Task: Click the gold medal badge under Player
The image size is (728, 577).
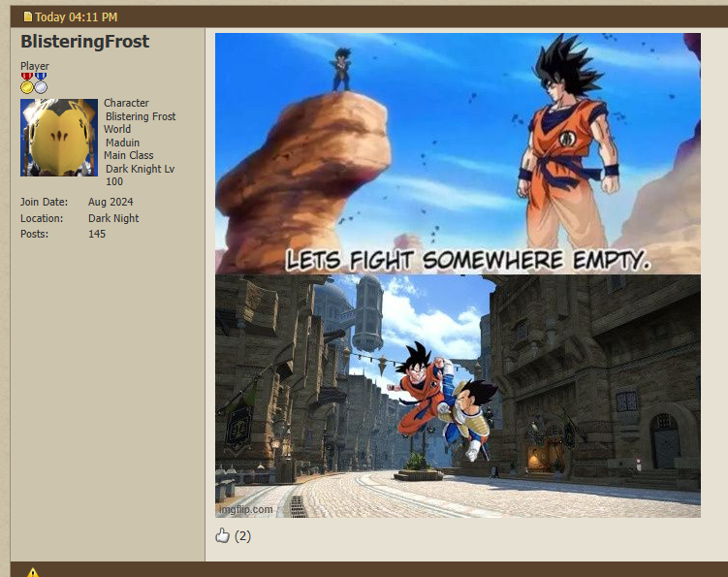Action: (x=27, y=82)
